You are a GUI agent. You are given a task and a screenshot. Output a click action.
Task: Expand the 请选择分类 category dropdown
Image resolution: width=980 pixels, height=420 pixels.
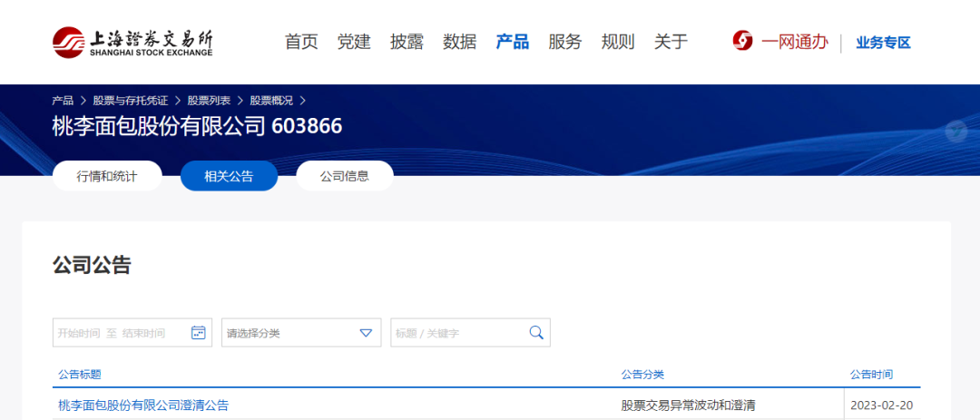coord(301,333)
